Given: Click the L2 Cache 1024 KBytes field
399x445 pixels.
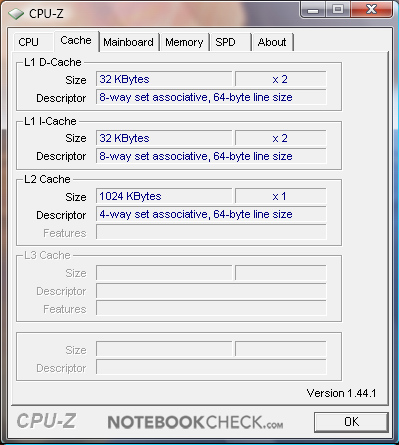Looking at the screenshot, I should tap(164, 196).
